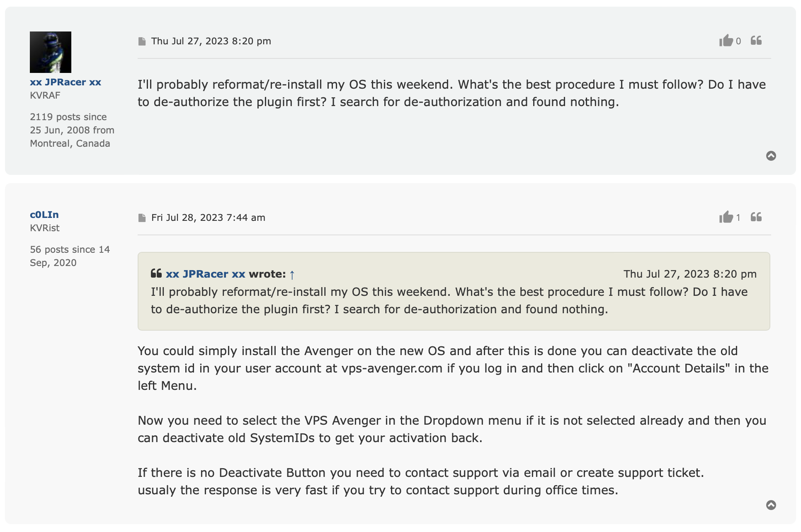Like xx JPRacer xx's post with thumbs-up
The image size is (801, 532).
point(726,41)
